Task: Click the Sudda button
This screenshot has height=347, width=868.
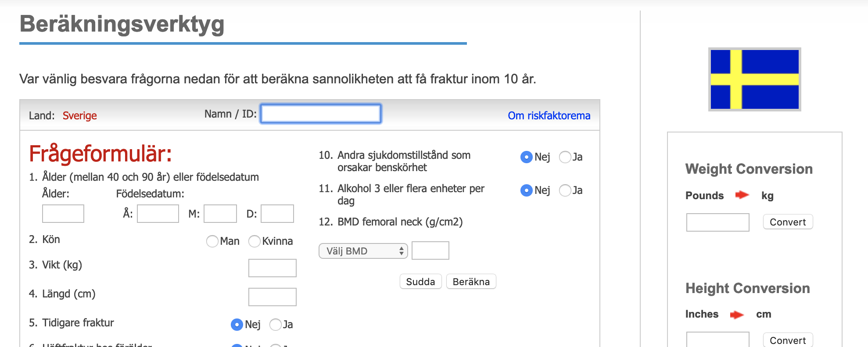Action: coord(420,282)
